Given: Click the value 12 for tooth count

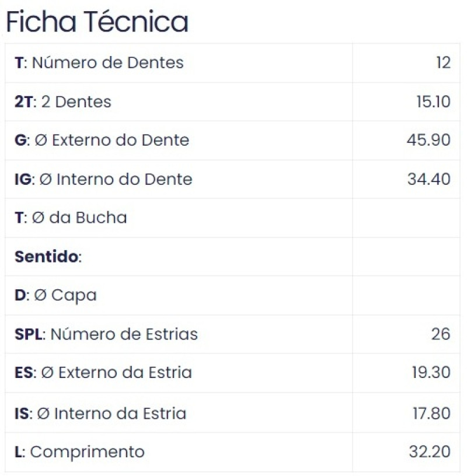Looking at the screenshot, I should (443, 63).
